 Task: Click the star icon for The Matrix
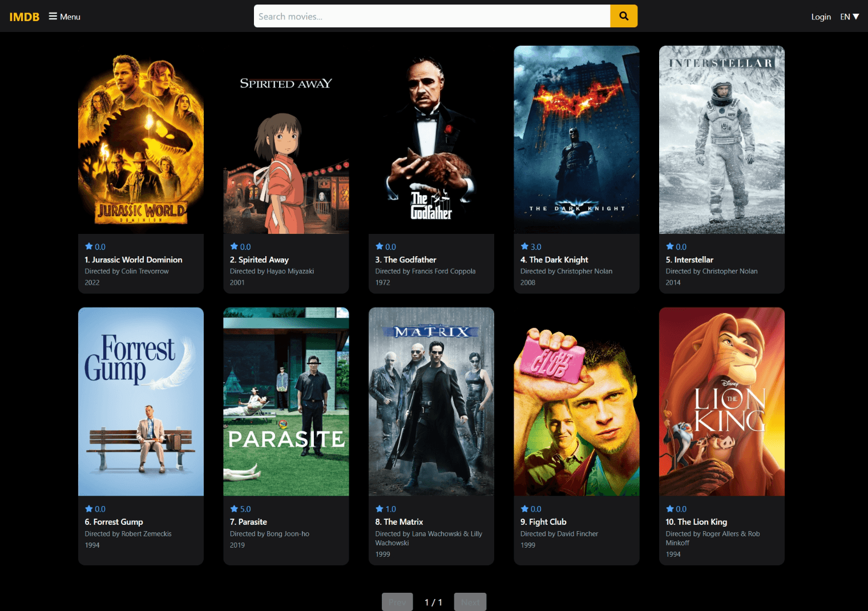tap(380, 509)
